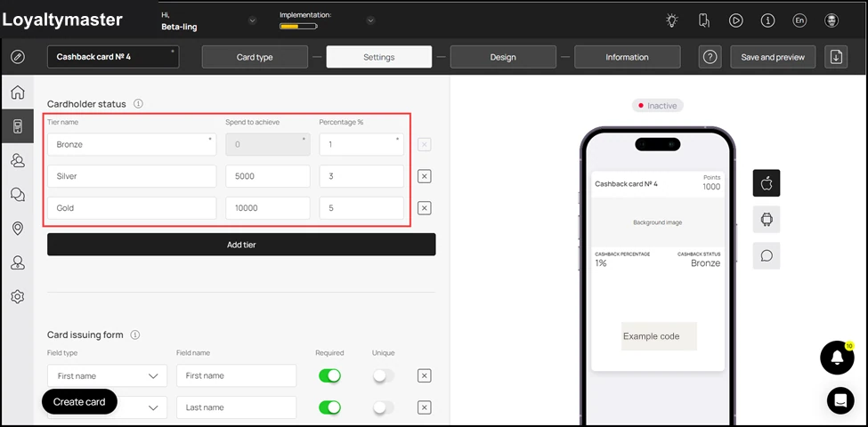Edit Gold spend to achieve 10000
The image size is (868, 427).
268,208
